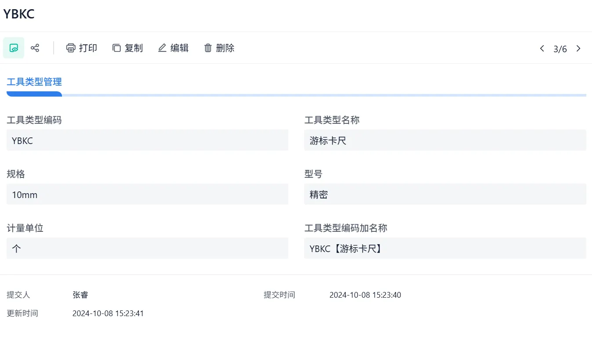592x364 pixels.
Task: Go to next record arrow
Action: tap(578, 48)
